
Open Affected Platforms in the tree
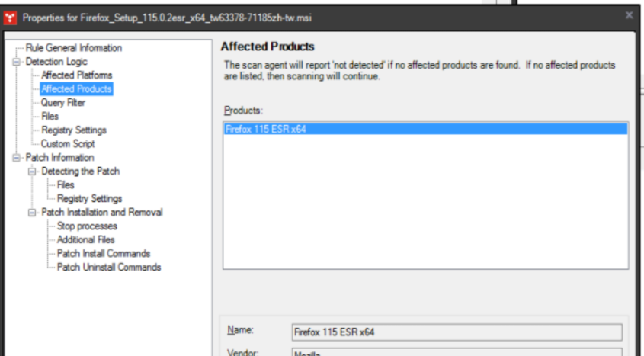click(76, 75)
